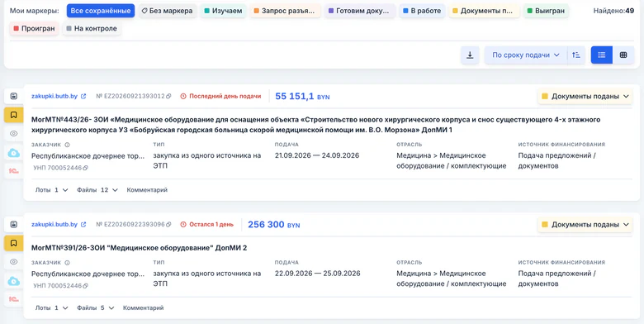Filter by the 'Изучаем' marker

pyautogui.click(x=224, y=11)
